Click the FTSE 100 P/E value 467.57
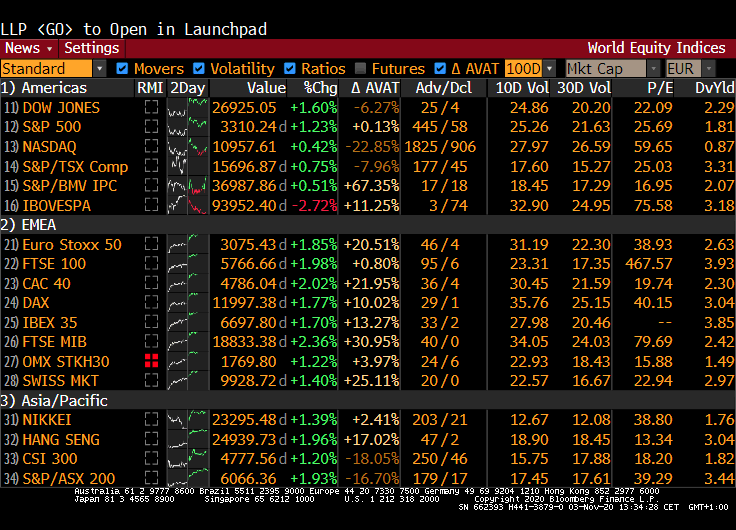 click(x=649, y=264)
